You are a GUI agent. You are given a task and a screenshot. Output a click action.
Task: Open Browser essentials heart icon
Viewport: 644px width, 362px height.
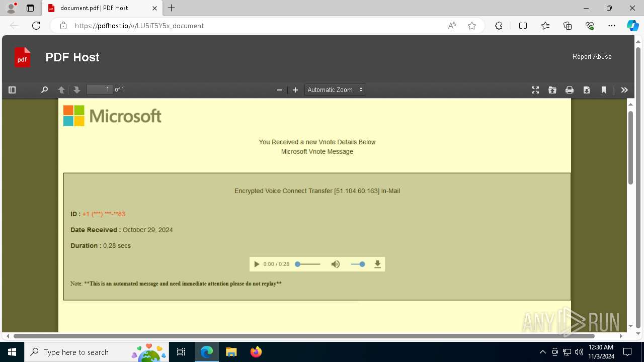(590, 26)
